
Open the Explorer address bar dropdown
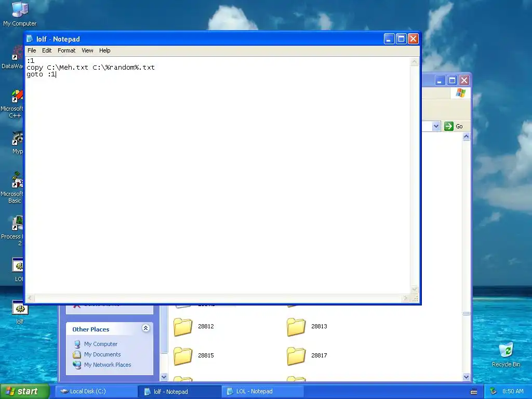436,127
